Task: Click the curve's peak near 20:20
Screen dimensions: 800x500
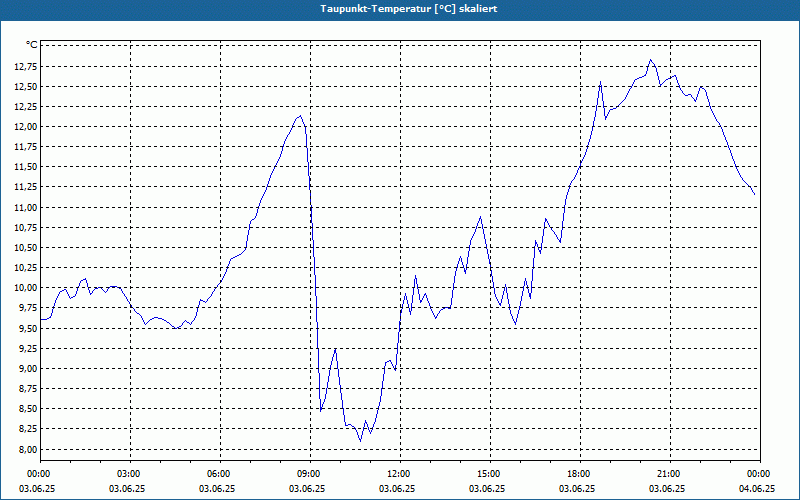Action: 651,60
